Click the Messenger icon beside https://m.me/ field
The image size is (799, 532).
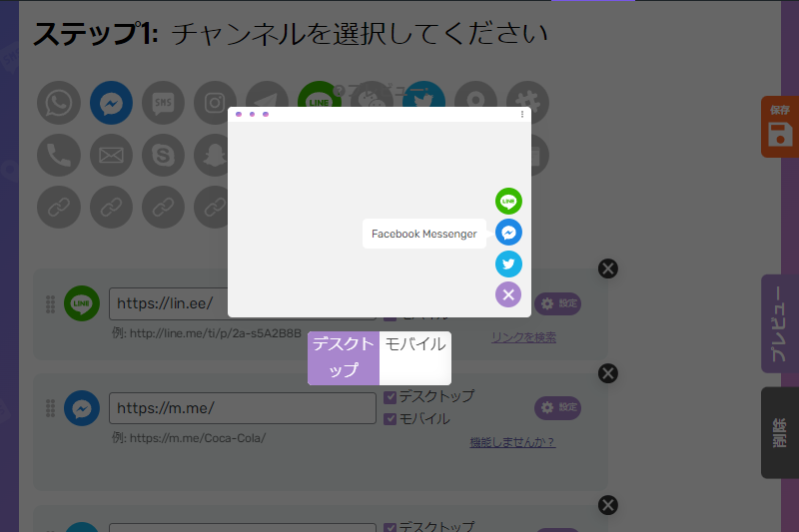[82, 408]
